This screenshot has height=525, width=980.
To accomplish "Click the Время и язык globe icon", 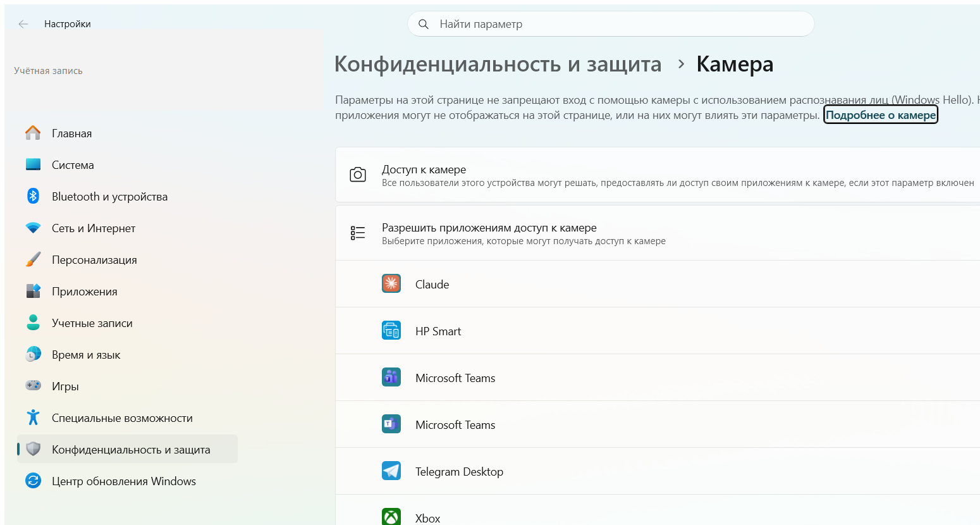I will (x=33, y=354).
